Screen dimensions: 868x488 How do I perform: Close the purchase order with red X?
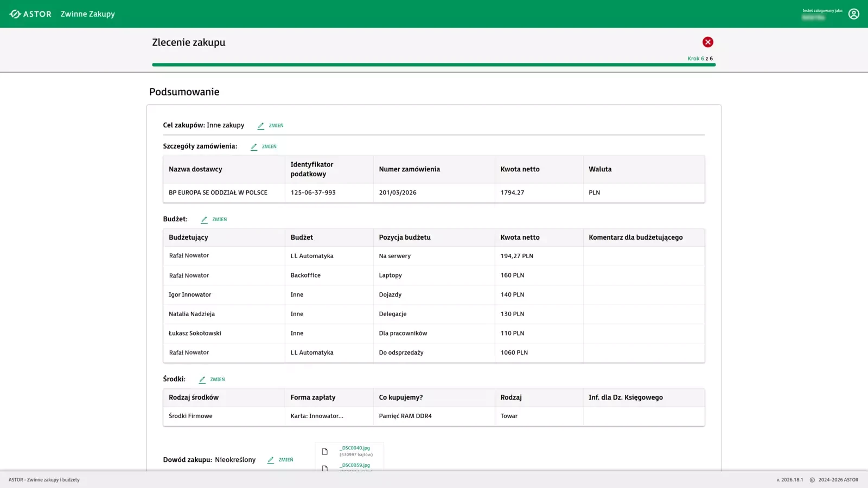point(707,42)
